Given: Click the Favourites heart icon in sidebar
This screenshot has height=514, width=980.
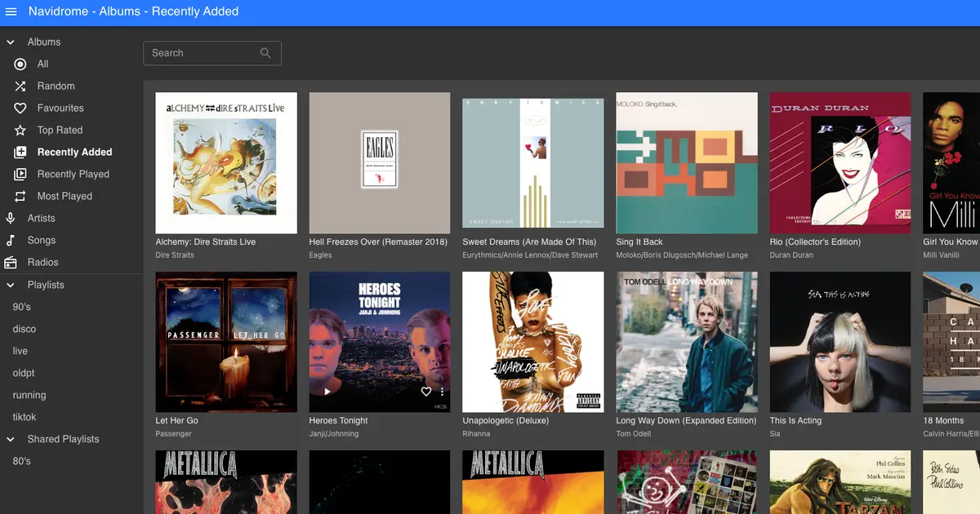Looking at the screenshot, I should pyautogui.click(x=20, y=109).
